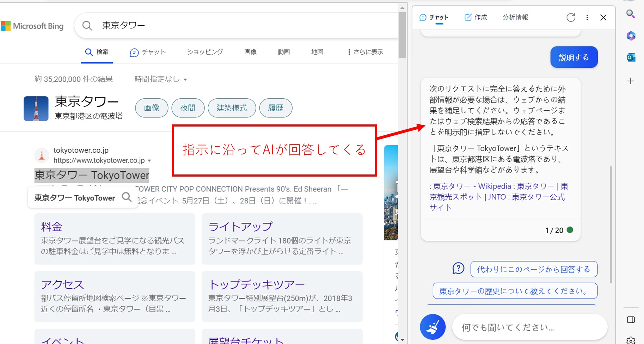The width and height of the screenshot is (644, 344).
Task: Select the 検索 tab
Action: click(x=97, y=52)
